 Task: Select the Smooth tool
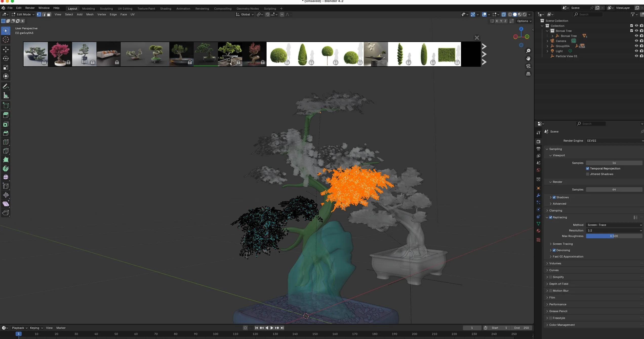click(6, 177)
